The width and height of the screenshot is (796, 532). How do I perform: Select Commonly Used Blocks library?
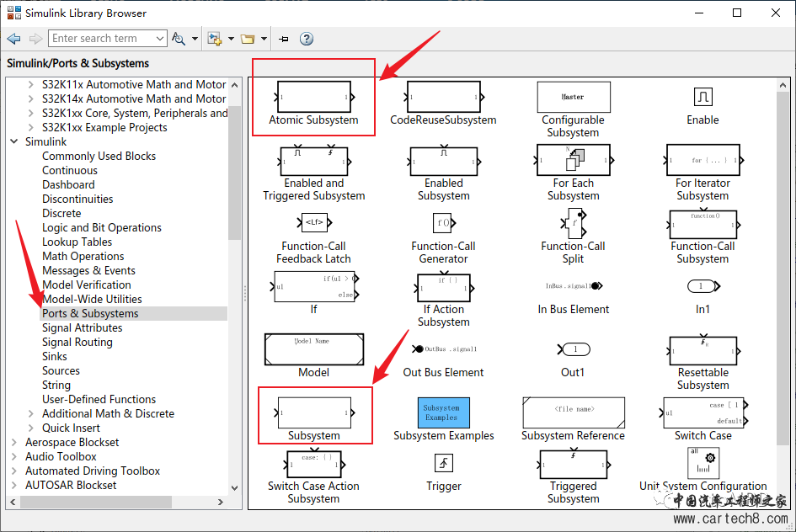click(99, 157)
